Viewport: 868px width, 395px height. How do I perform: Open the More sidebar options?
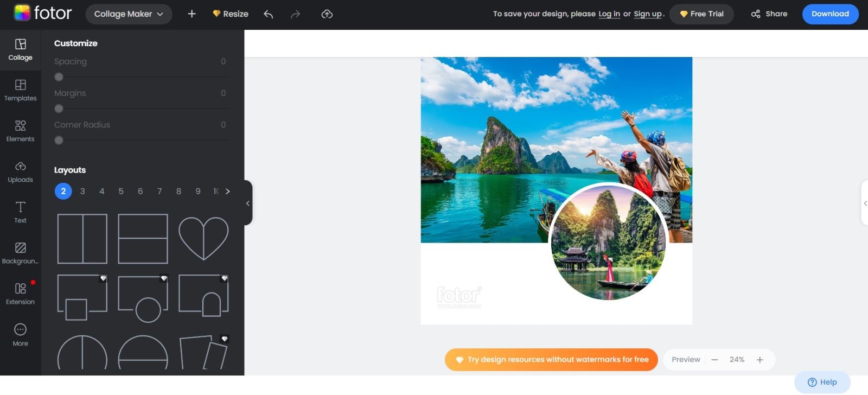click(20, 335)
